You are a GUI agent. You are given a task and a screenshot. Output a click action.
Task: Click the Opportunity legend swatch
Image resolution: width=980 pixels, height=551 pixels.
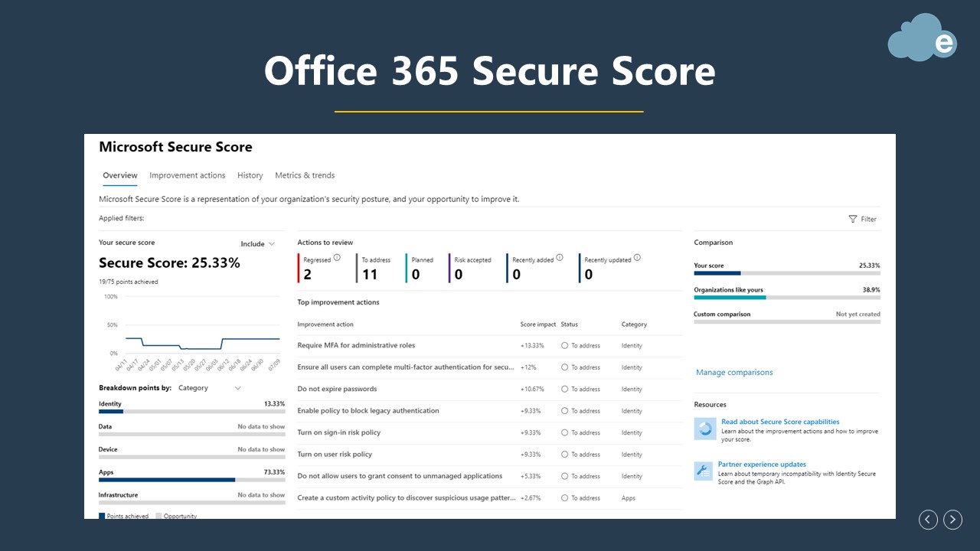[159, 517]
